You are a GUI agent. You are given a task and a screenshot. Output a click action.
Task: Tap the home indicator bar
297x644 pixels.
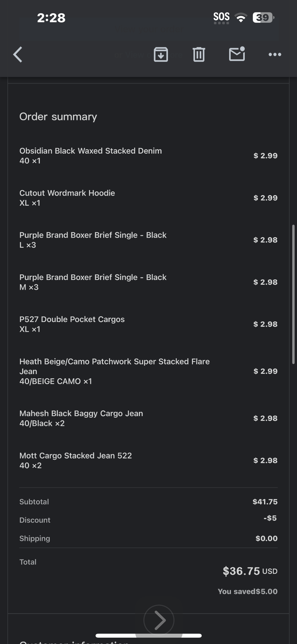tap(149, 636)
